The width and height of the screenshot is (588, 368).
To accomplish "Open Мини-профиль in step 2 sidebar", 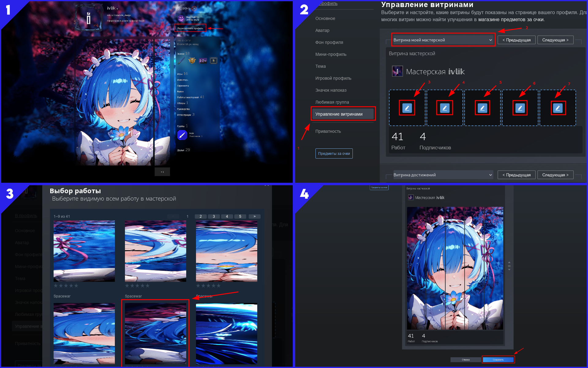I will click(x=331, y=54).
